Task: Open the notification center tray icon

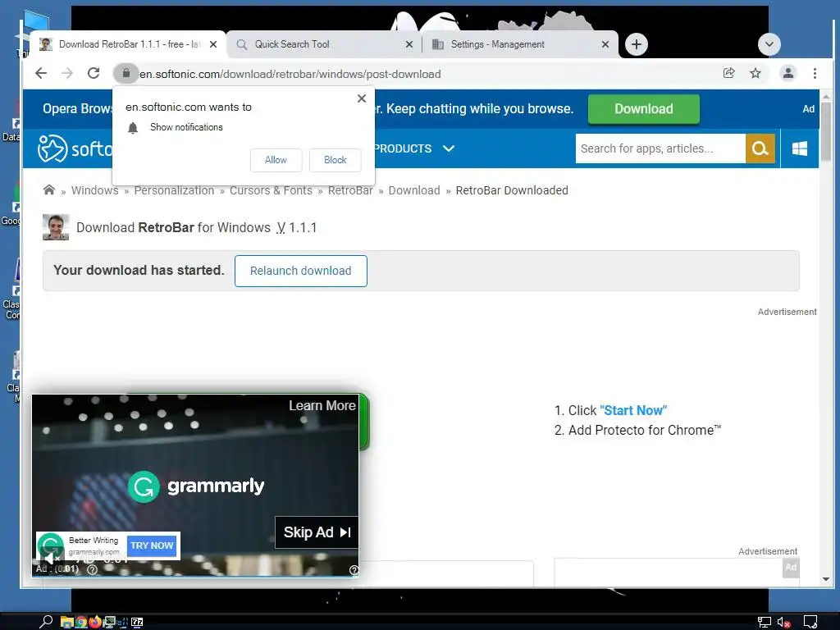Action: [x=810, y=622]
